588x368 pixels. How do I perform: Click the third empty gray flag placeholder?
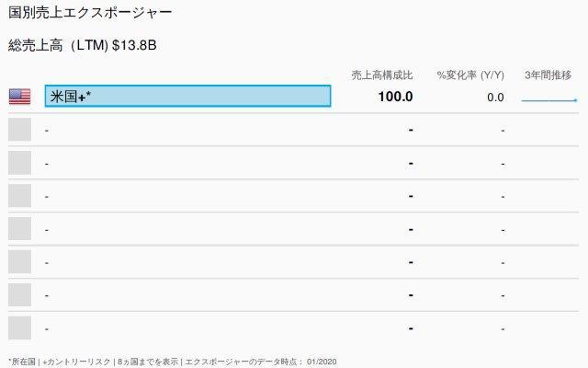click(x=19, y=196)
